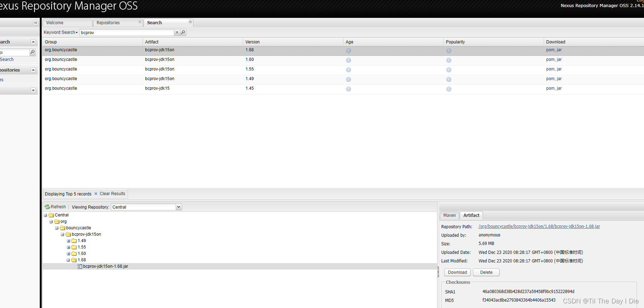Show Age info icon for version 1.55
This screenshot has height=308, width=644.
(348, 70)
